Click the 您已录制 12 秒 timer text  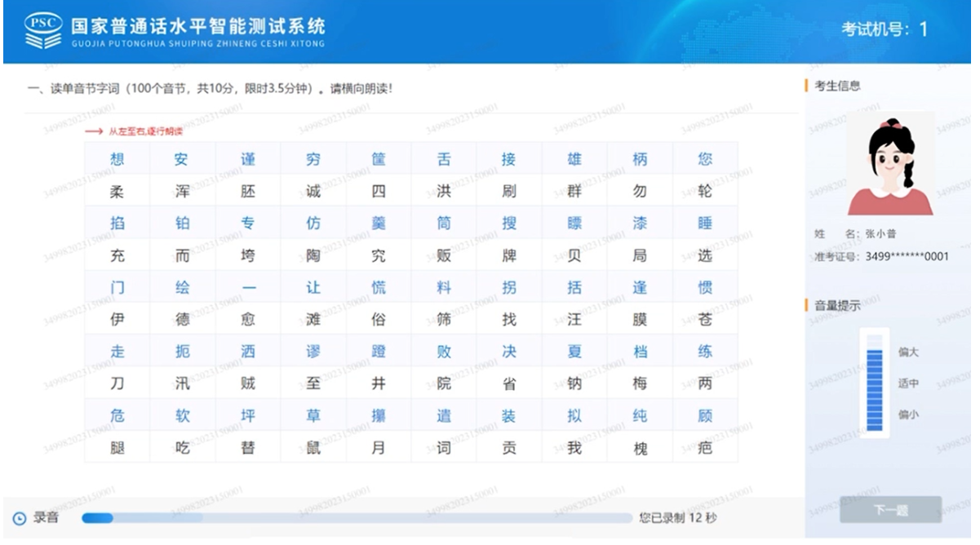click(677, 518)
